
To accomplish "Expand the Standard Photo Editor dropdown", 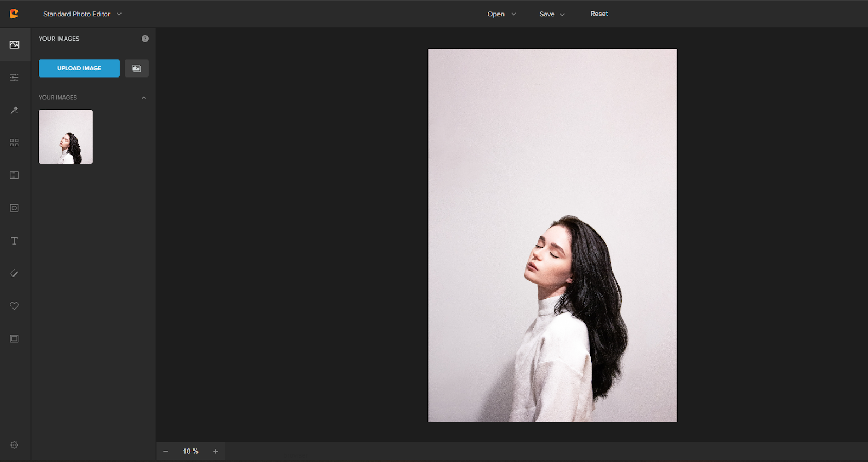I will click(82, 14).
